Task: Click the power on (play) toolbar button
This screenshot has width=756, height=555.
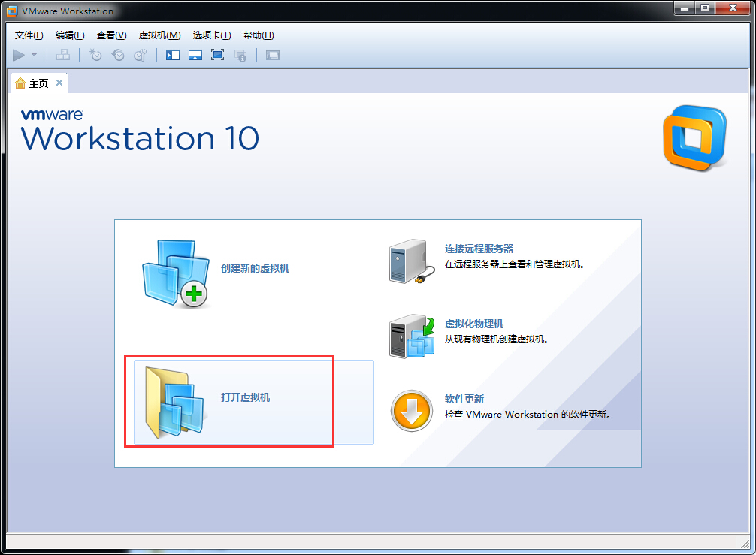Action: pos(19,56)
